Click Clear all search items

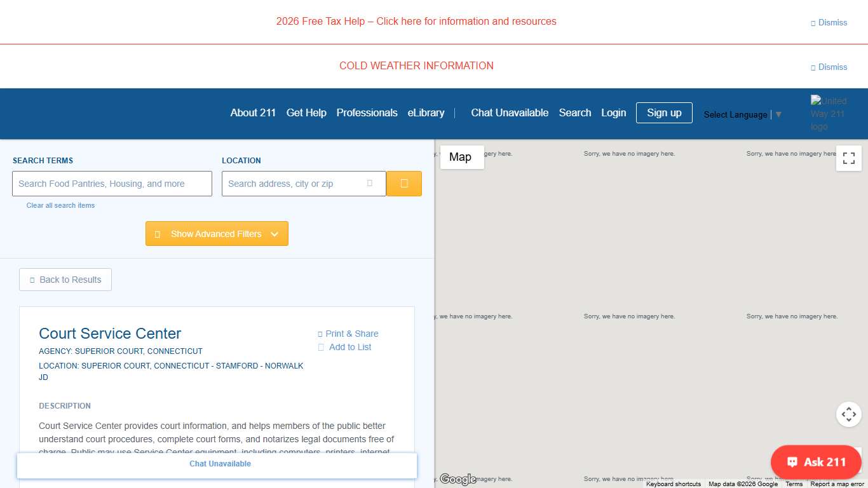pyautogui.click(x=60, y=205)
